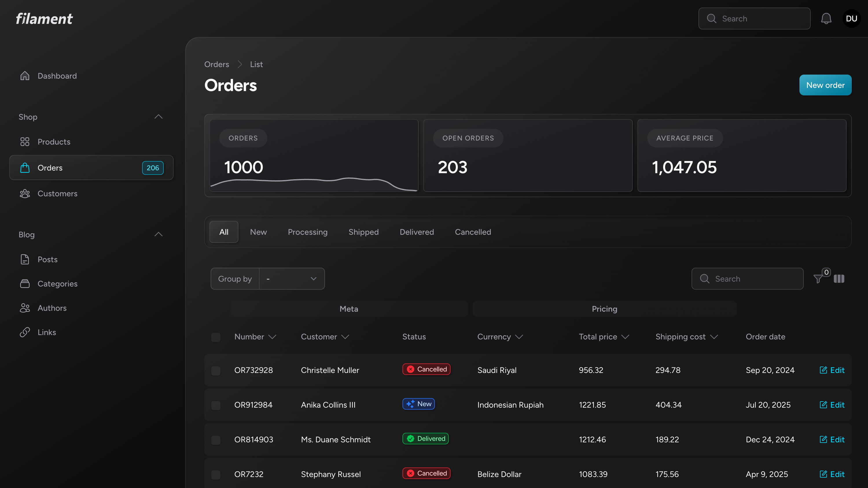This screenshot has height=488, width=868.
Task: Switch to the Processing tab
Action: coord(307,232)
